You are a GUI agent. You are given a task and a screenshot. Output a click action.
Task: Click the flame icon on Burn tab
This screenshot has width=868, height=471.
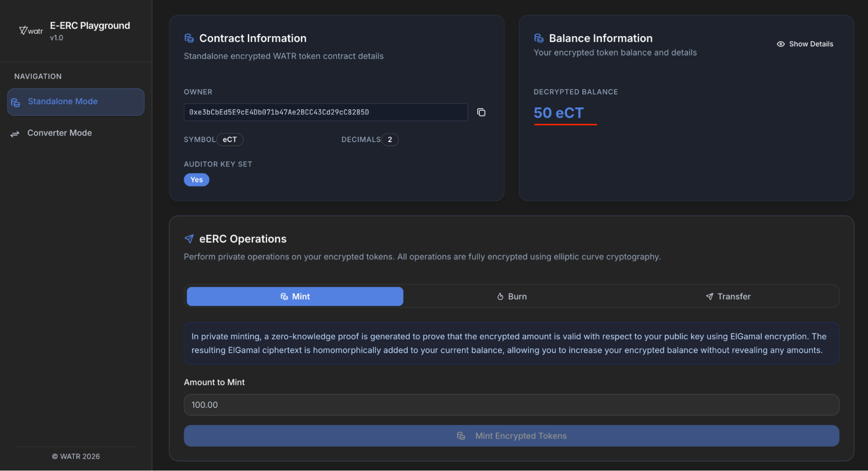point(500,296)
